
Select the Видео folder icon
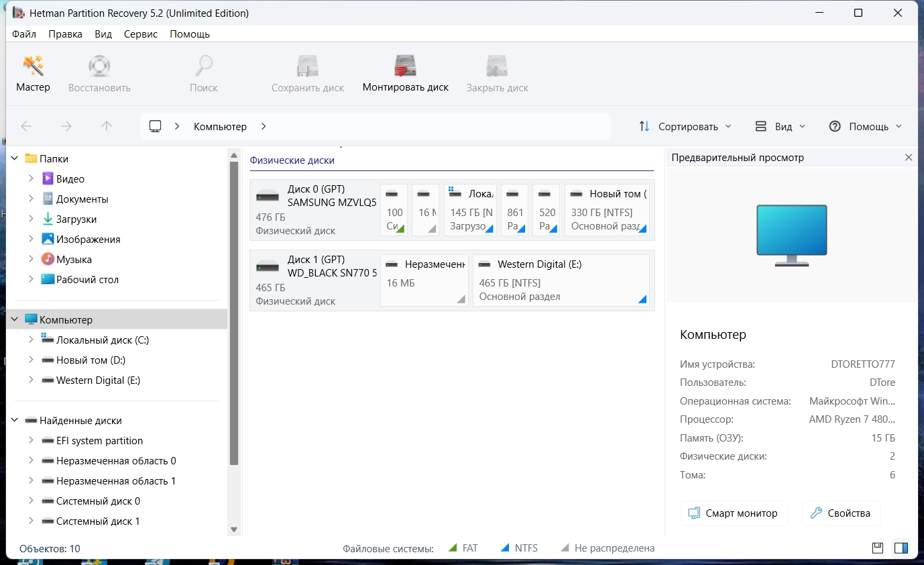(48, 179)
